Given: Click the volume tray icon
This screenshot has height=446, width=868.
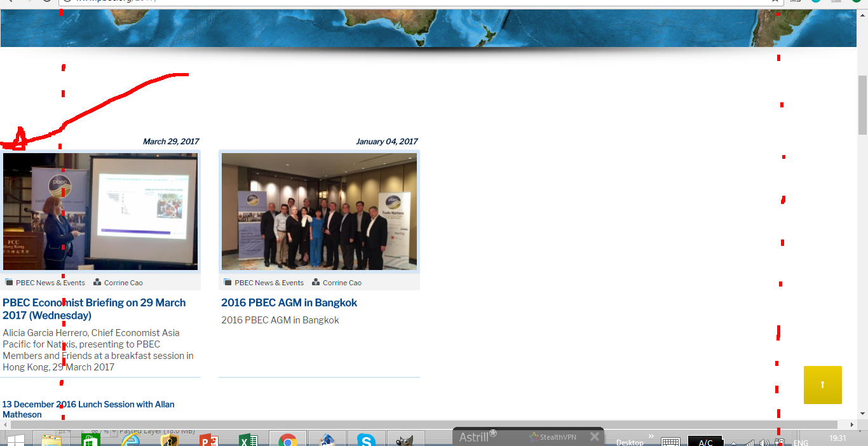Looking at the screenshot, I should tap(764, 442).
